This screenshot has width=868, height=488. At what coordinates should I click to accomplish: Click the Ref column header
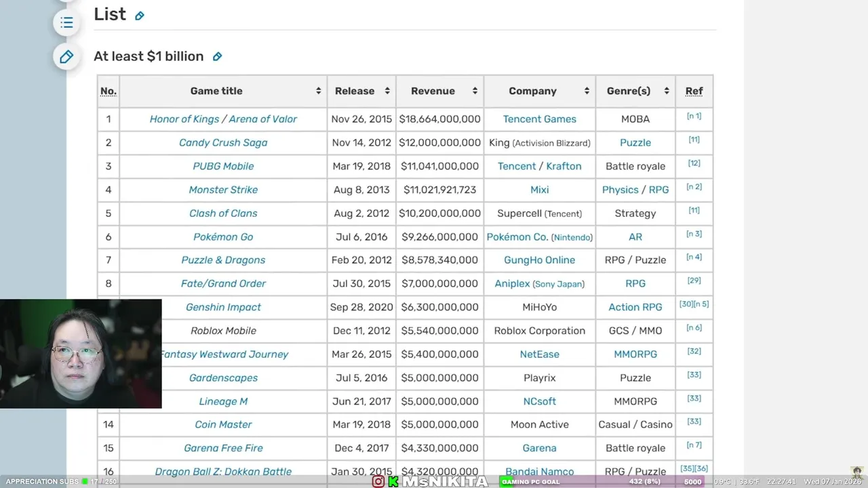(694, 91)
